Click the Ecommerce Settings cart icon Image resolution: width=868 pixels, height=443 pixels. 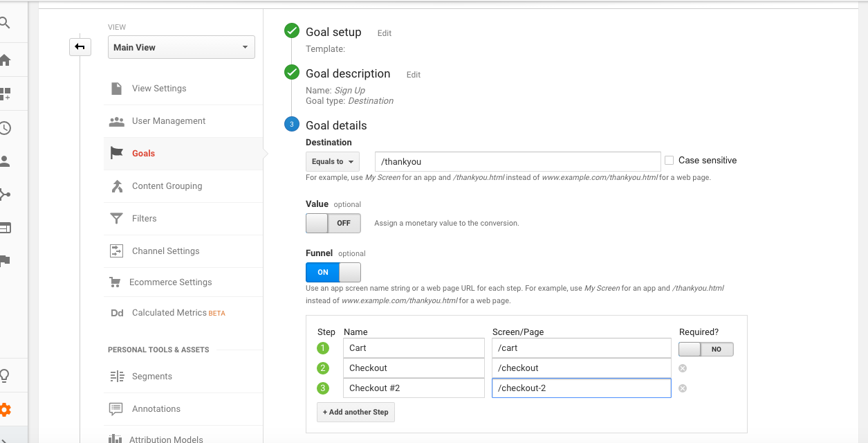point(115,282)
